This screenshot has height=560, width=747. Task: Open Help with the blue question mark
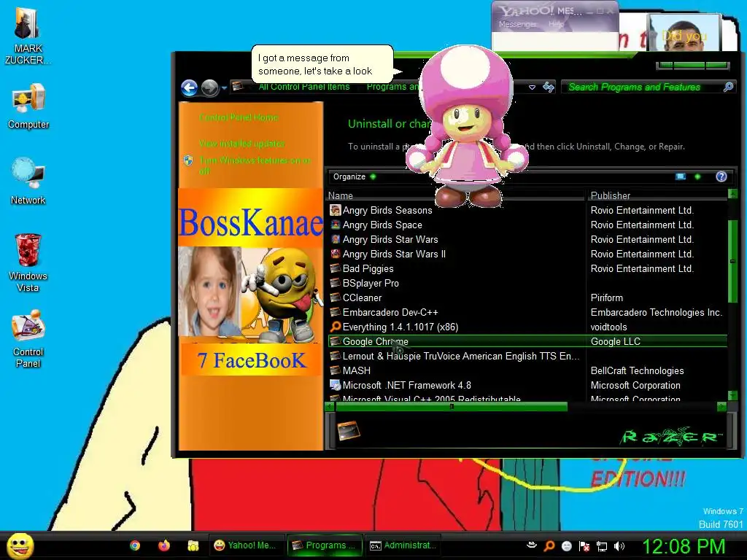pyautogui.click(x=721, y=176)
